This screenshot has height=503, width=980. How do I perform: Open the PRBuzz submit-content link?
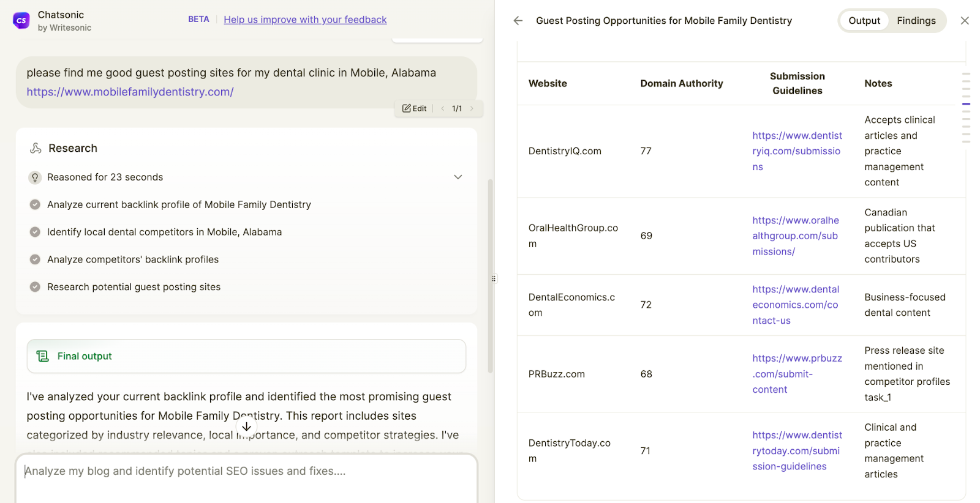pos(797,374)
